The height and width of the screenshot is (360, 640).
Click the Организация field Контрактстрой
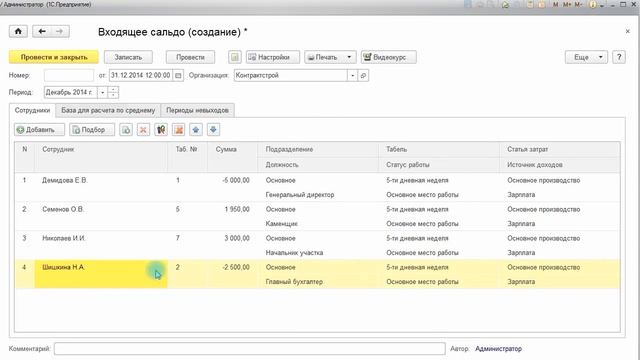pos(291,76)
